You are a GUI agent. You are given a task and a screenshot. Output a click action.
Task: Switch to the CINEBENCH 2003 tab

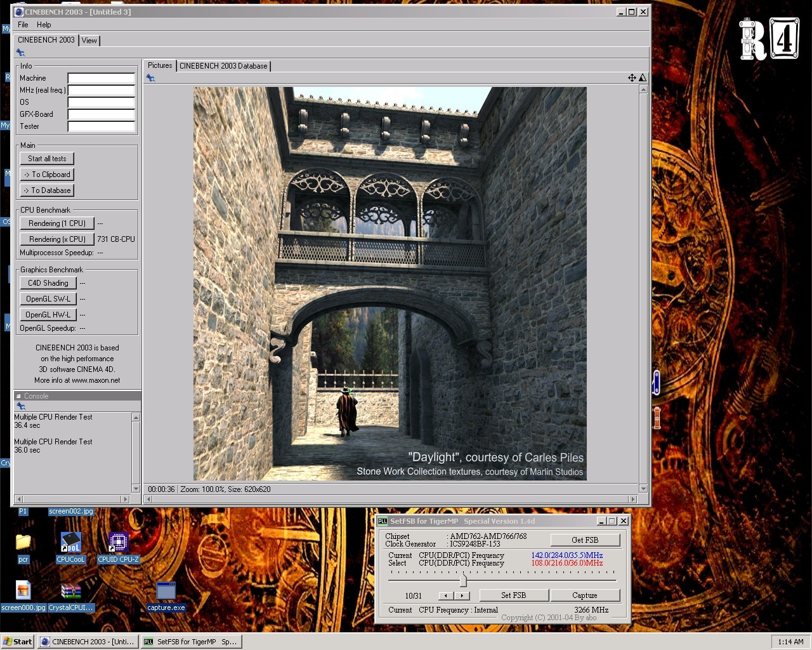coord(46,40)
